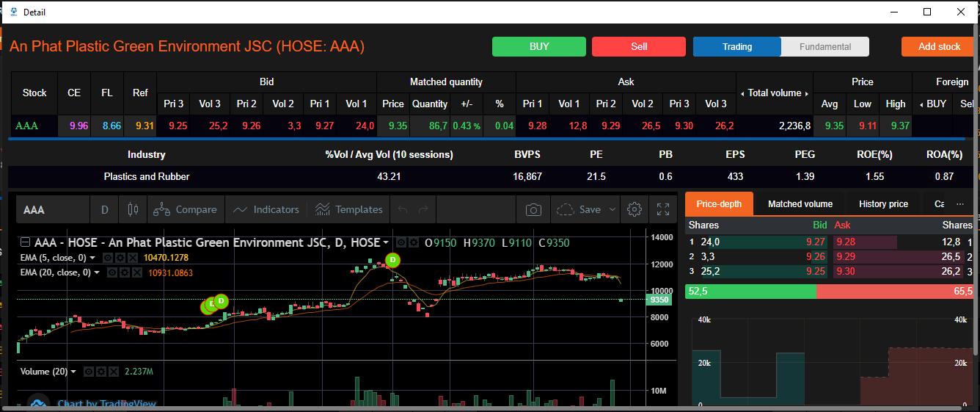980x412 pixels.
Task: Expand the Save dropdown arrow
Action: tap(612, 209)
